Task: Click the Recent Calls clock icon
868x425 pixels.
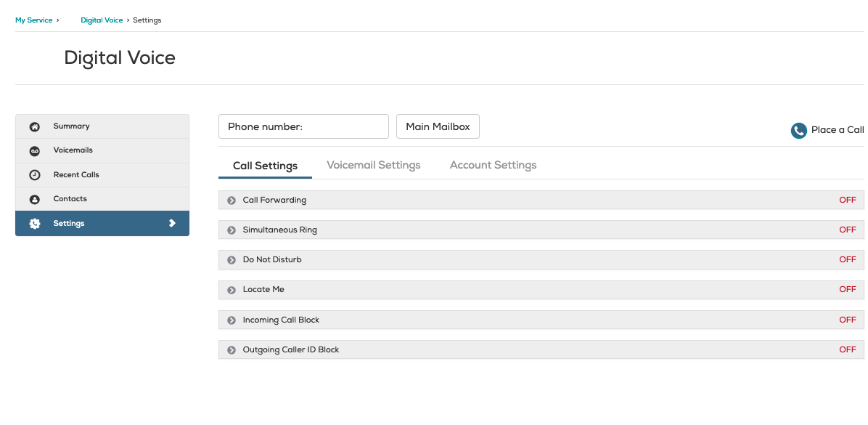Action: point(34,175)
